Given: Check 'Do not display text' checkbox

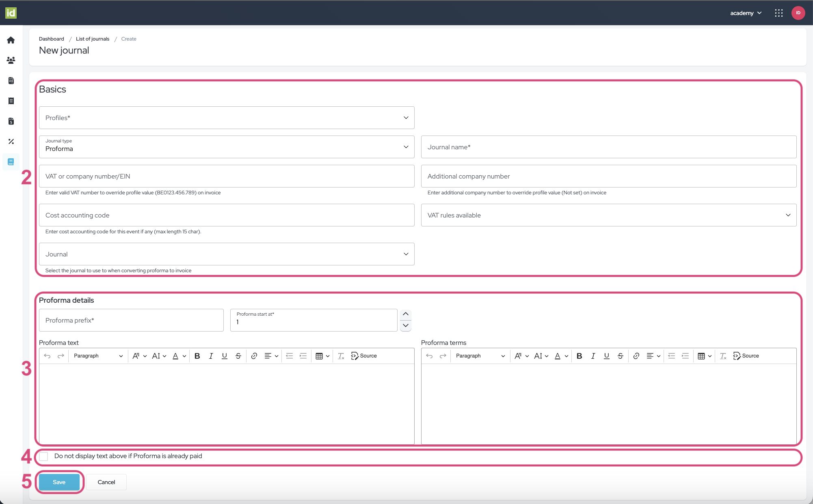Looking at the screenshot, I should pos(44,457).
